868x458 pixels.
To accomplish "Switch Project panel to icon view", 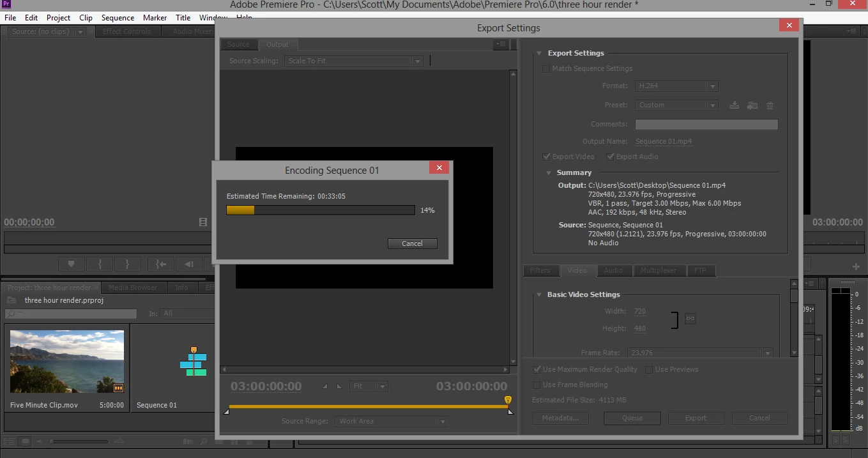I will point(25,441).
